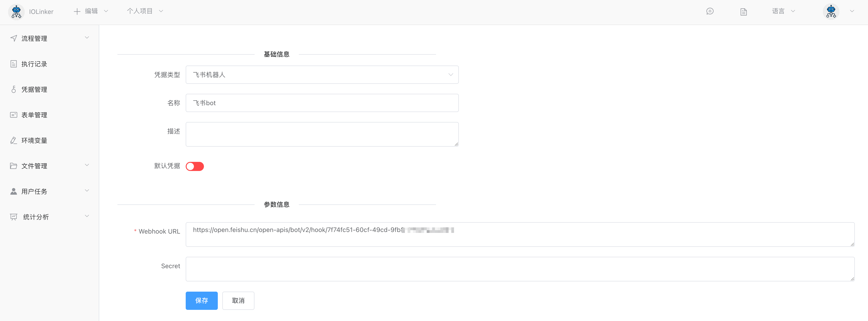Click the IOLinker robot logo icon
This screenshot has width=868, height=321.
tap(16, 12)
